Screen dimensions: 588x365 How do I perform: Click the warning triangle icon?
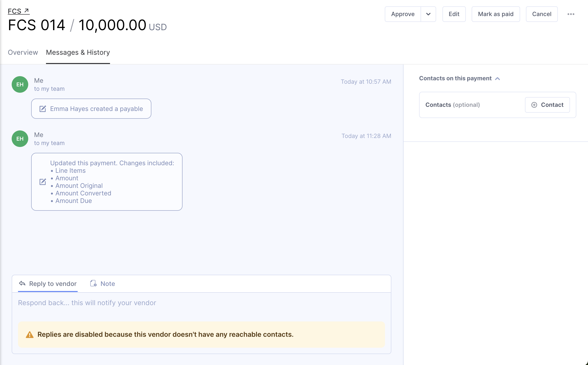click(30, 335)
